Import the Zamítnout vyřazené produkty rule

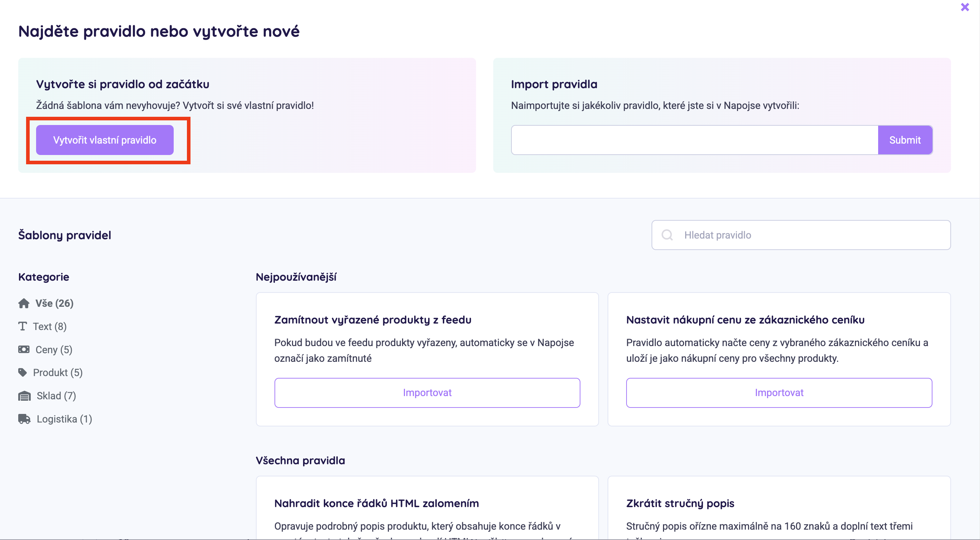[x=427, y=393]
